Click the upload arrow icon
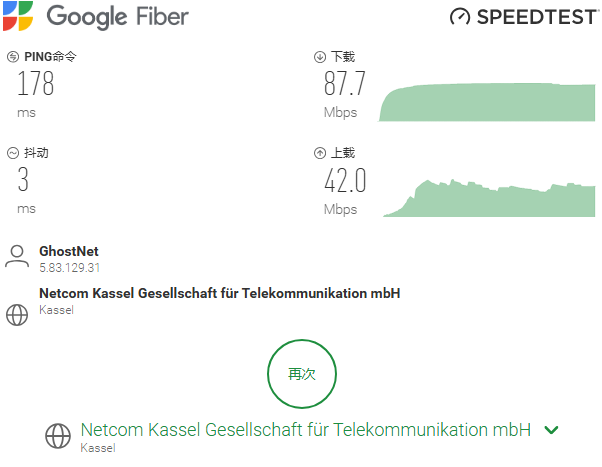 [320, 153]
